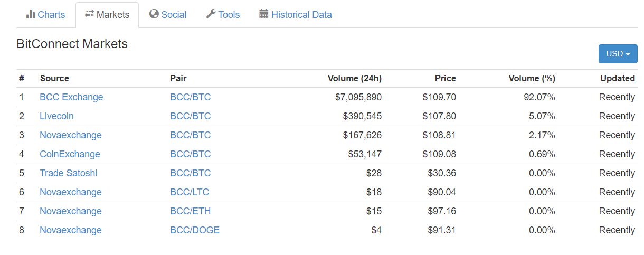Image resolution: width=644 pixels, height=255 pixels.
Task: Click the Updated column header
Action: click(x=617, y=78)
